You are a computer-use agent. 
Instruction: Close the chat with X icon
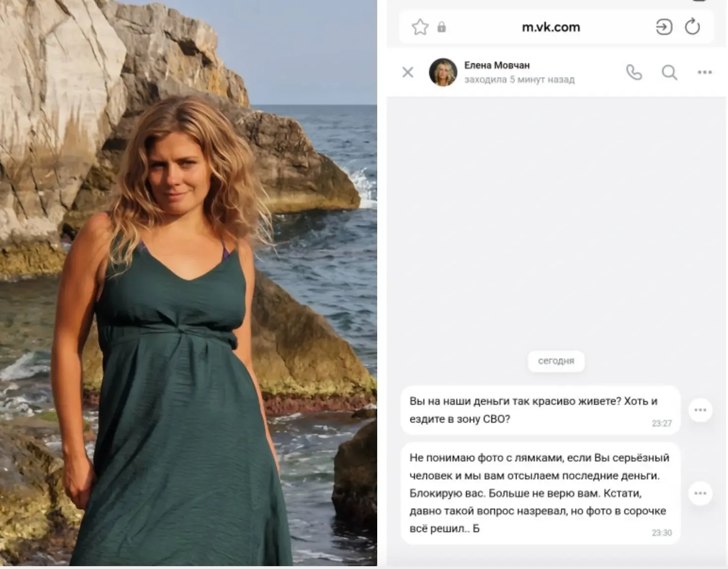click(408, 72)
